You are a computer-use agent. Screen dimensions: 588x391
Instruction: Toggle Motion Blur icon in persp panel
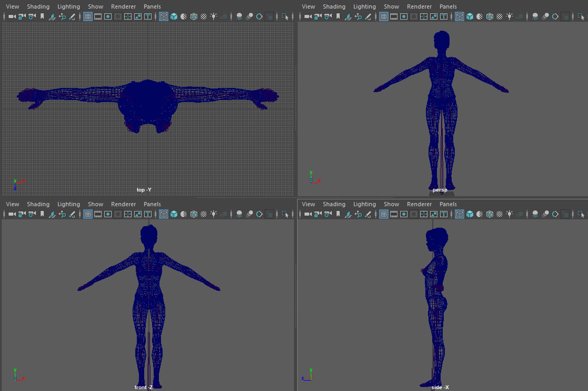tap(545, 17)
